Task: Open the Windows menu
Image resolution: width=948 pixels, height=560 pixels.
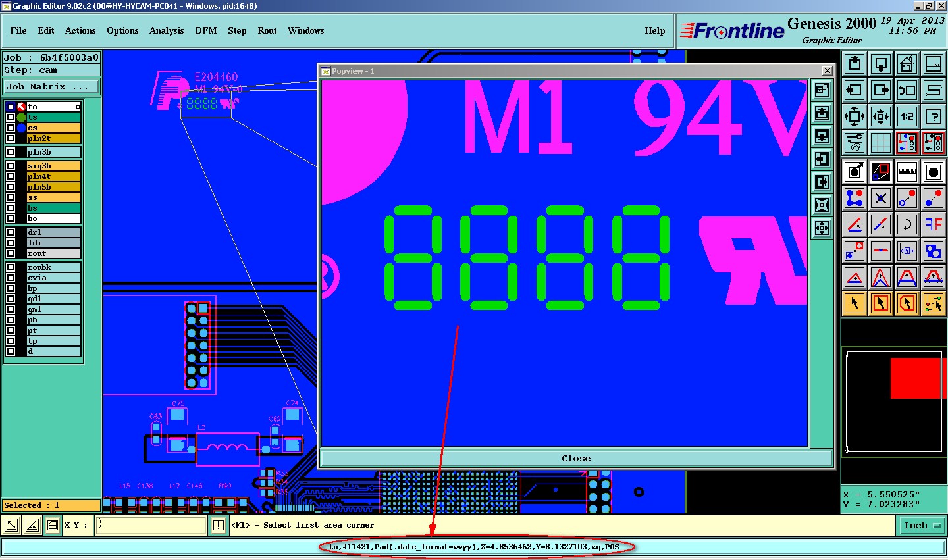Action: (x=305, y=30)
